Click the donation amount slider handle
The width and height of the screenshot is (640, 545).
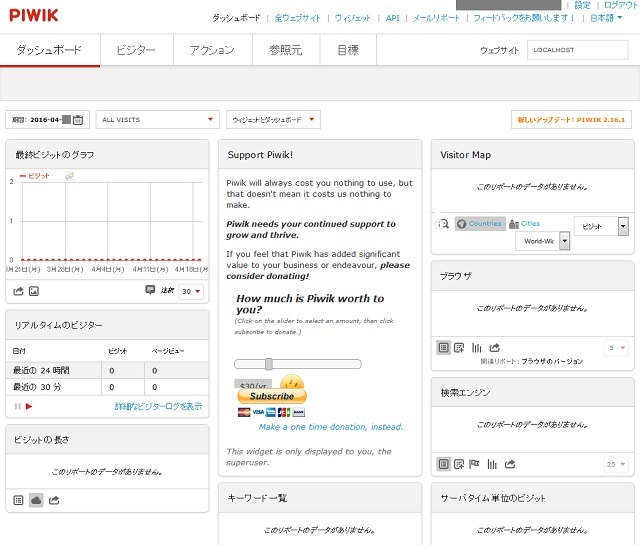pyautogui.click(x=269, y=364)
